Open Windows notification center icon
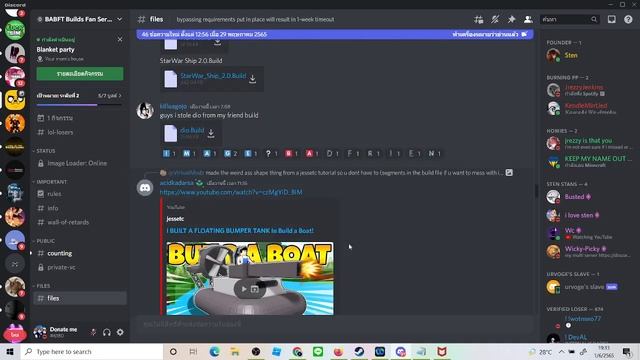 (x=627, y=351)
